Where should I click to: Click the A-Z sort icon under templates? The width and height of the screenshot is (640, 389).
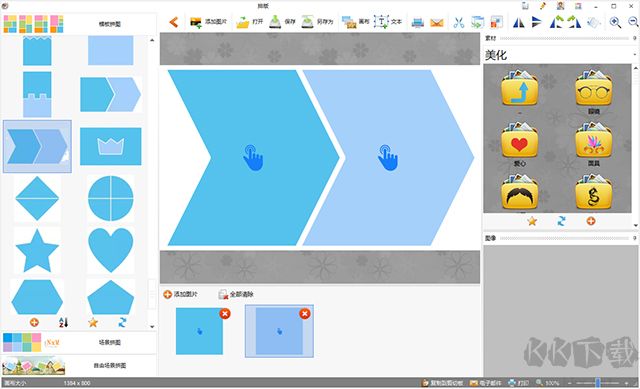pos(64,322)
